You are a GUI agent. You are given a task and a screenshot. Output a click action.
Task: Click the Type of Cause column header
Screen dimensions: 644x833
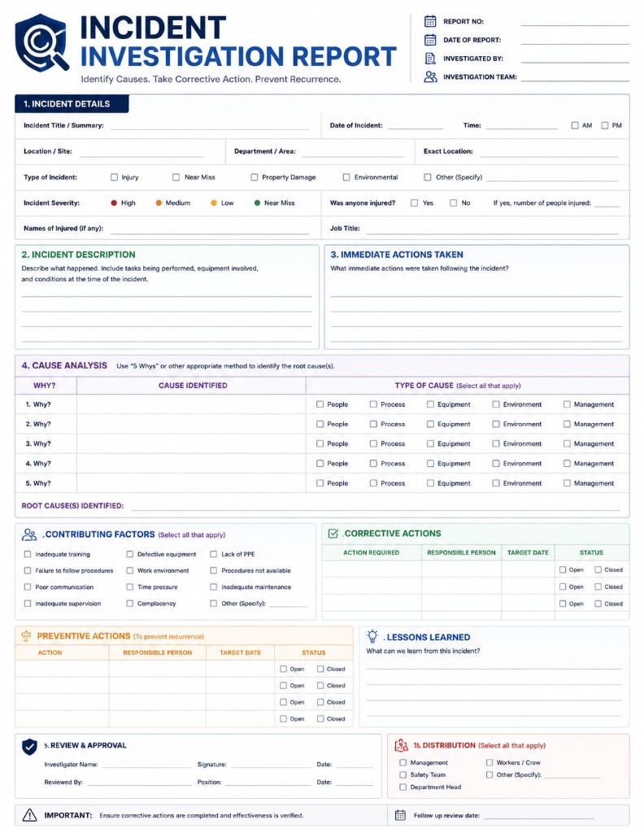point(458,386)
